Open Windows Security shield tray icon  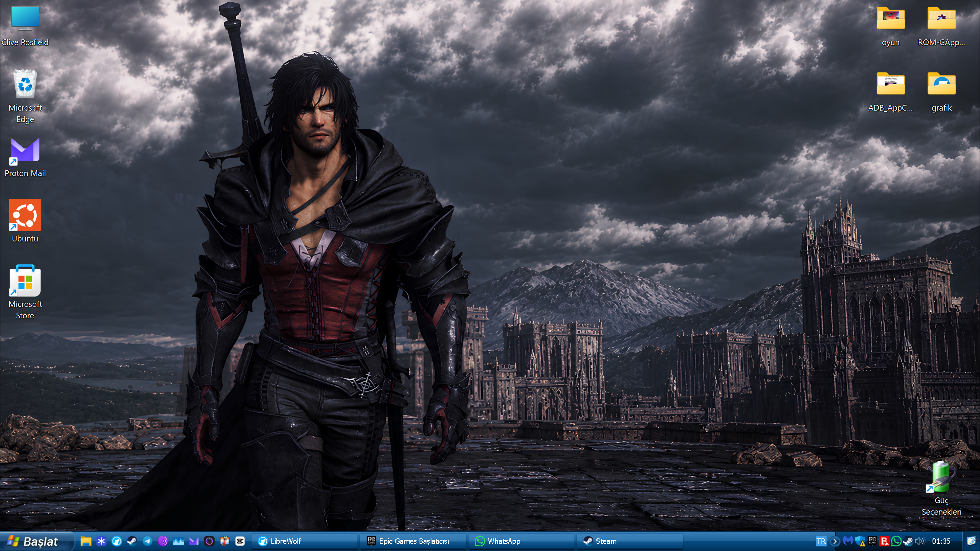(860, 541)
